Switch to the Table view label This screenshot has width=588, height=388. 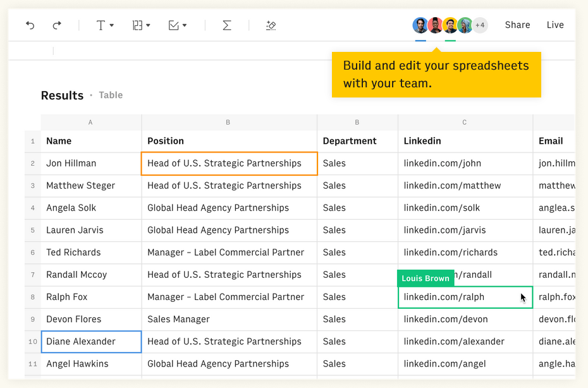coord(111,95)
